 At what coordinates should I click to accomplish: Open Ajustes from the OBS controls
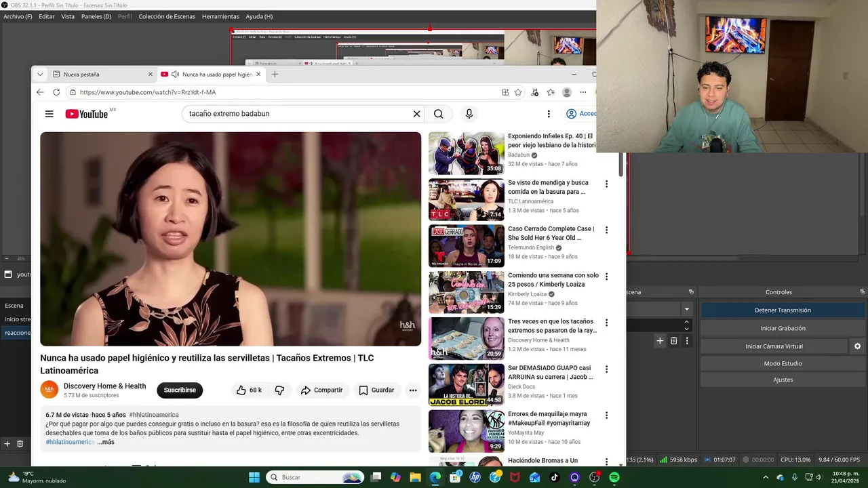tap(783, 380)
